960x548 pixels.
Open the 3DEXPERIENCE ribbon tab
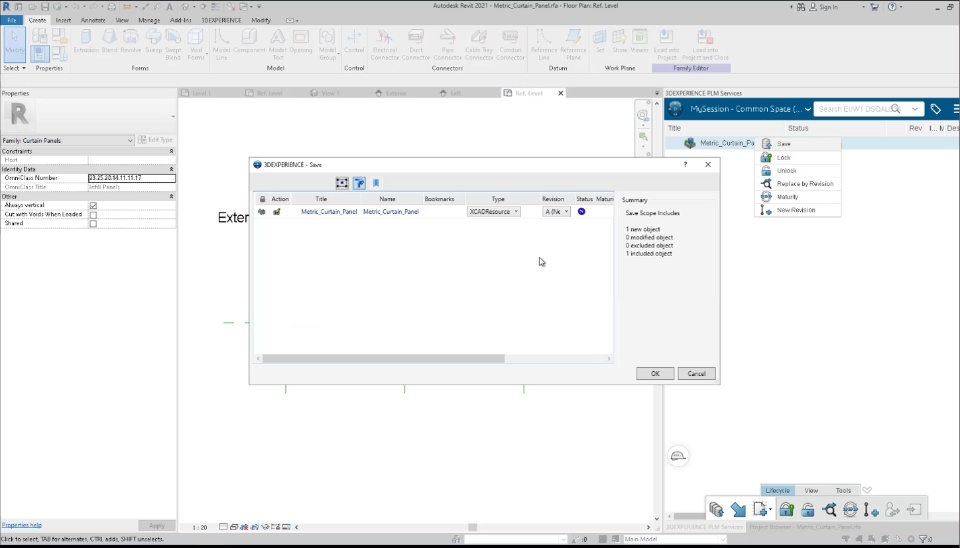pyautogui.click(x=221, y=20)
